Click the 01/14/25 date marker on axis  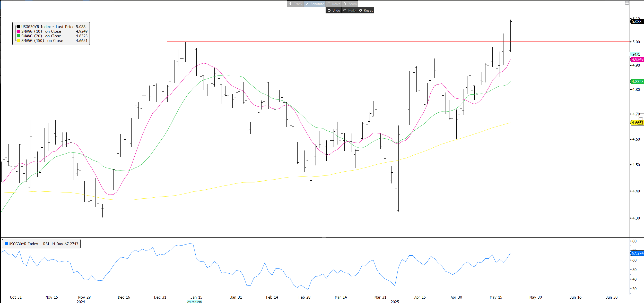[194, 302]
